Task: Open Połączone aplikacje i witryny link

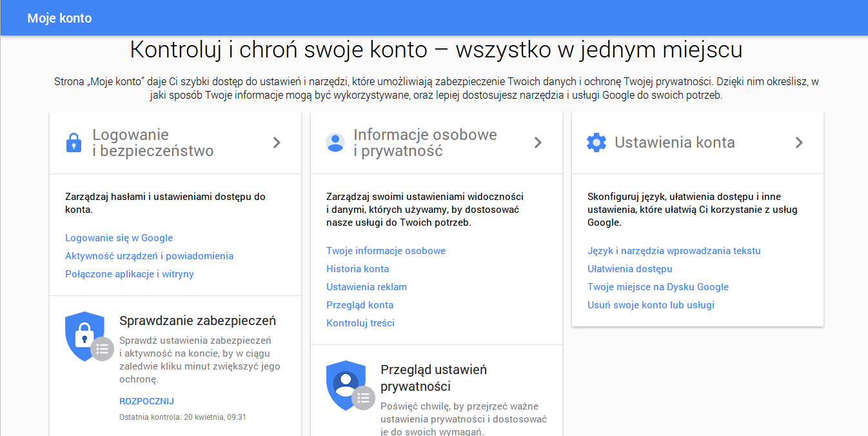Action: point(130,274)
